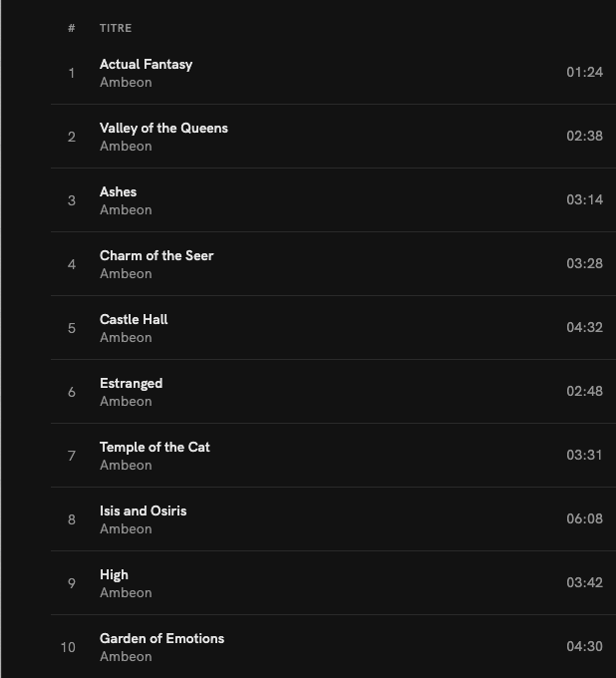Click the 06:08 duration of Isis and Osiris
Viewport: 616px width, 678px height.
584,518
